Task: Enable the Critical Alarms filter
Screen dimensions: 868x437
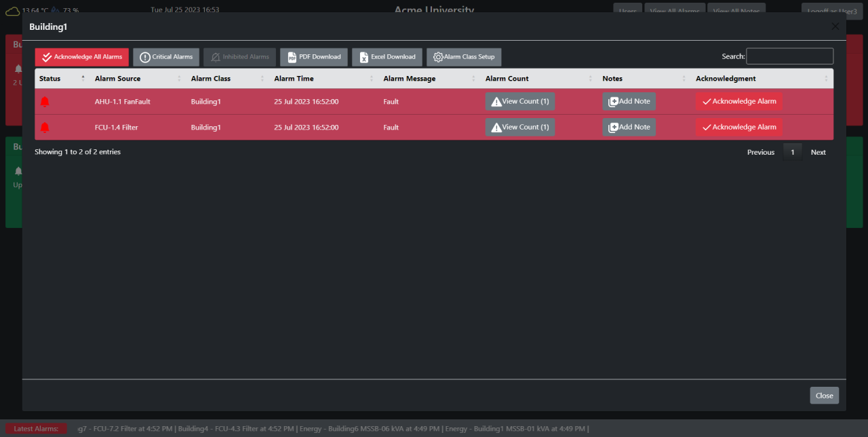Action: coord(165,57)
